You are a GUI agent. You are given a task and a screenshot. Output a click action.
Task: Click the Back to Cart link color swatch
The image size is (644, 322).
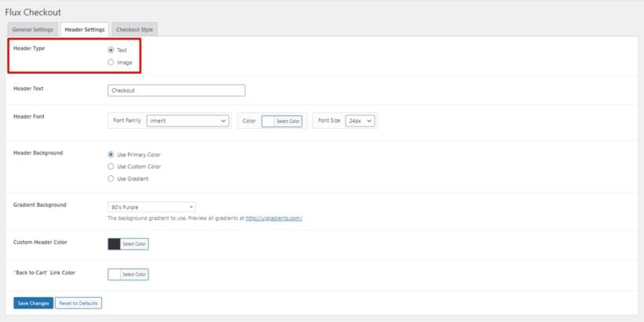114,274
